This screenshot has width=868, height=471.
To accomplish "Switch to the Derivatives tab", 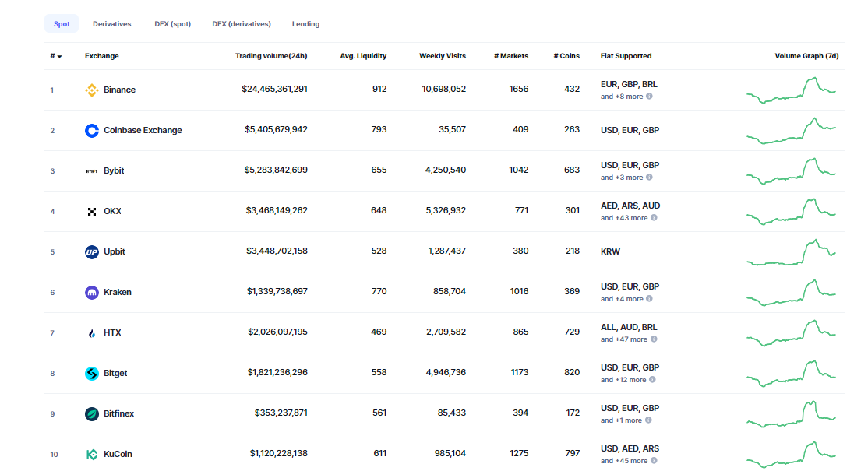I will pyautogui.click(x=111, y=24).
